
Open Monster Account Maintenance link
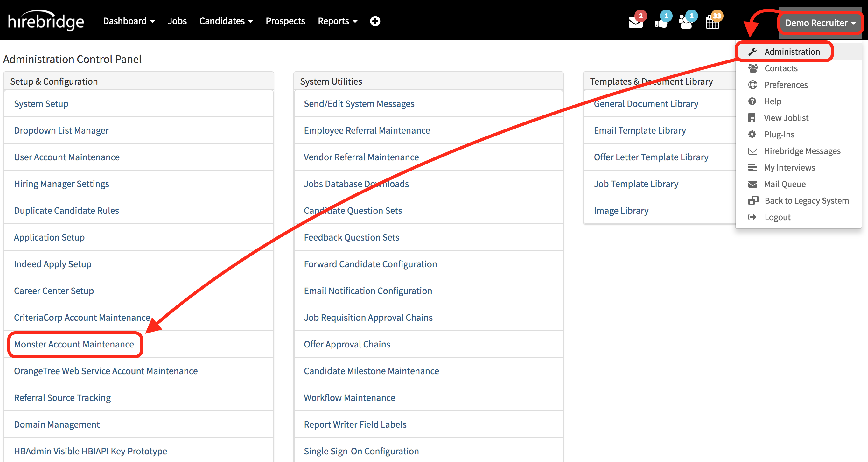tap(74, 344)
